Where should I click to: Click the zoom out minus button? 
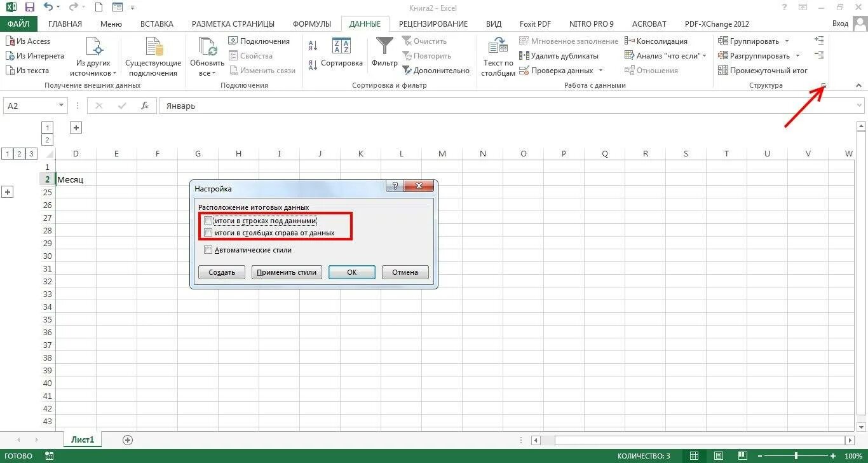coord(759,456)
